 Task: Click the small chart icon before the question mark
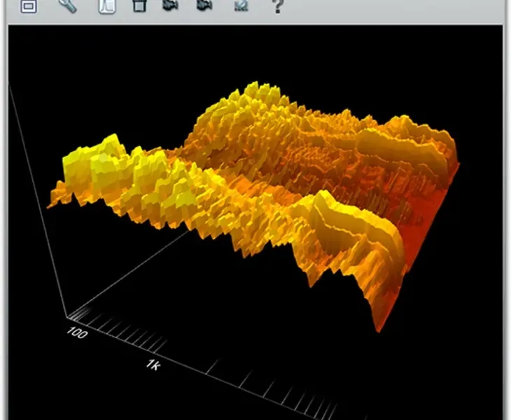[x=241, y=6]
